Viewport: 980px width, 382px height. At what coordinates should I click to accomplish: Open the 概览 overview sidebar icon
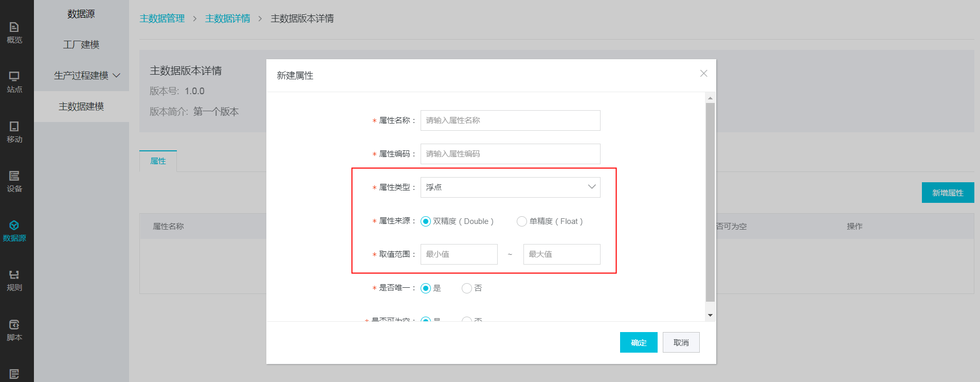click(x=14, y=32)
